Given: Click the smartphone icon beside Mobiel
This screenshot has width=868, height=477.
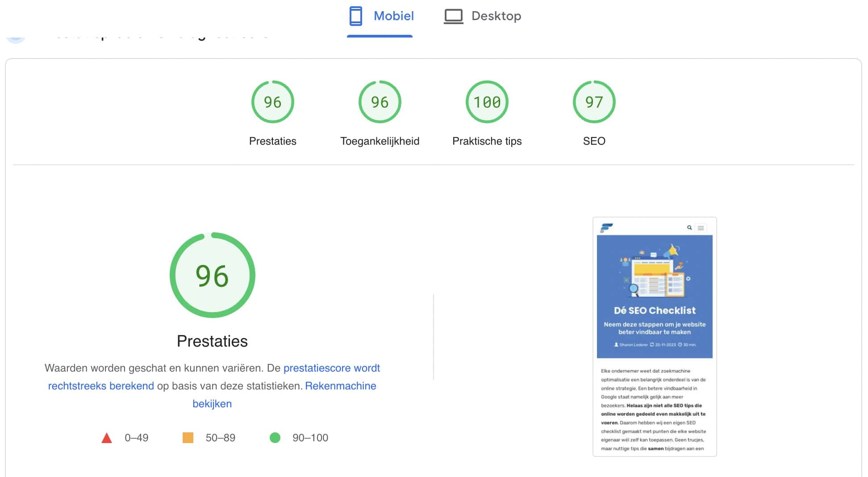Looking at the screenshot, I should 355,16.
